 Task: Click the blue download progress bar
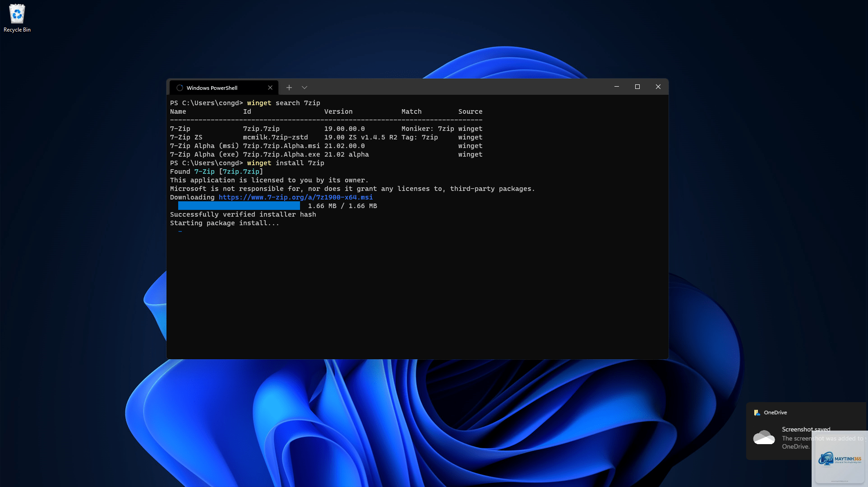tap(239, 206)
